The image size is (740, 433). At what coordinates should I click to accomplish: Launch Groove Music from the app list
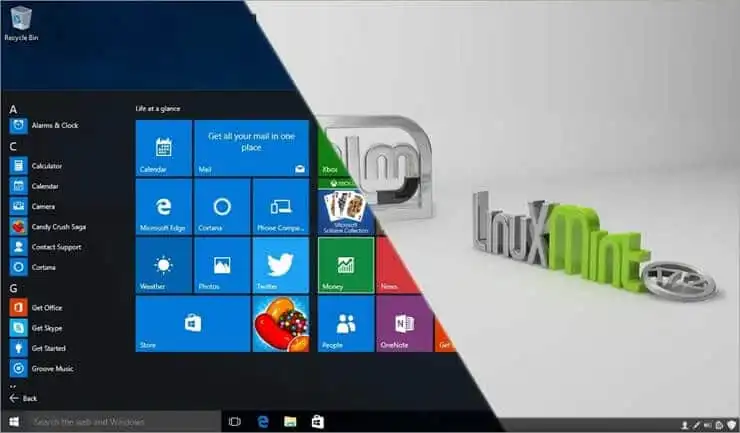click(x=42, y=369)
